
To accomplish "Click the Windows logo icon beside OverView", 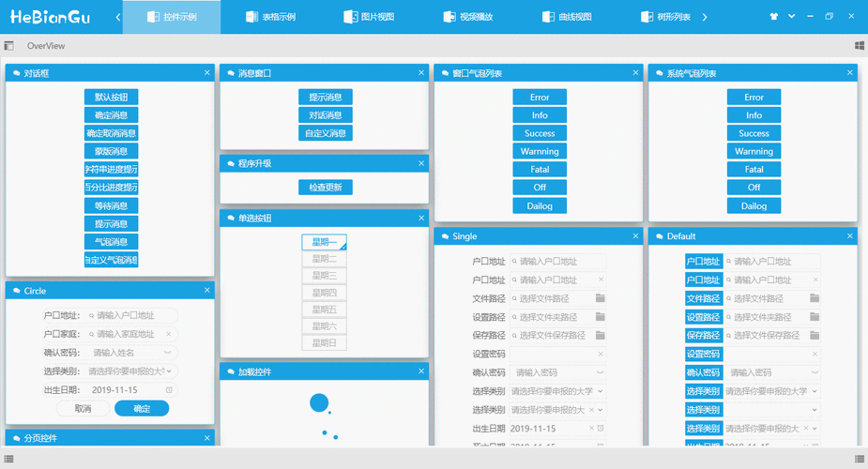I will tap(859, 45).
